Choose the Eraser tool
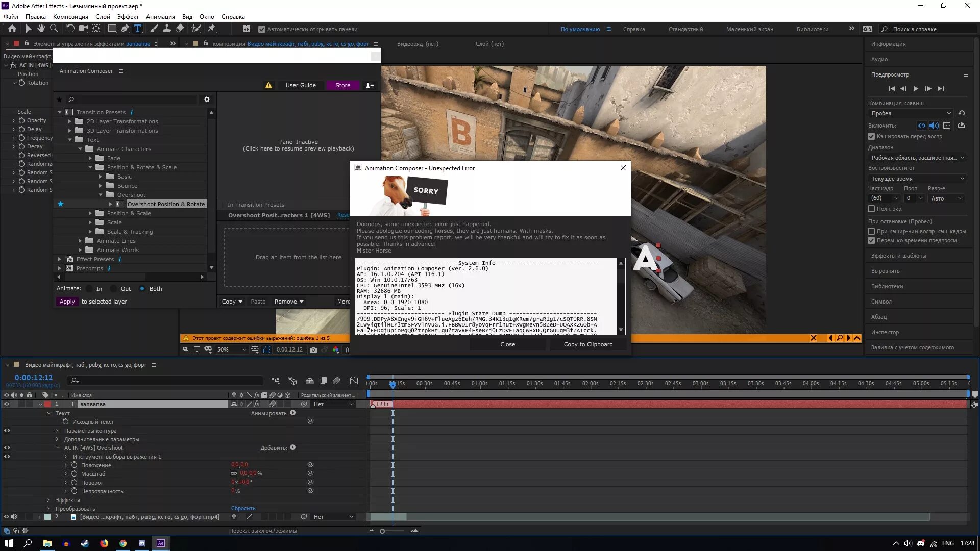This screenshot has height=551, width=980. click(x=180, y=29)
